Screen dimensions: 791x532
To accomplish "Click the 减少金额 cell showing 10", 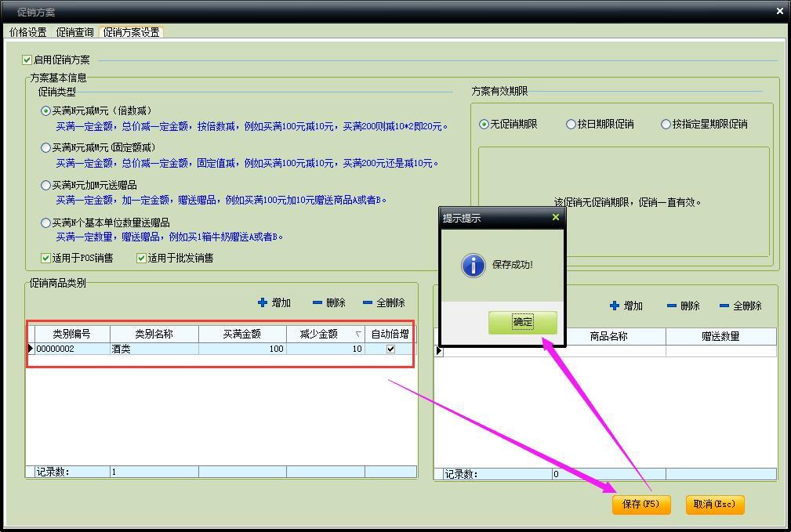I will (x=325, y=349).
